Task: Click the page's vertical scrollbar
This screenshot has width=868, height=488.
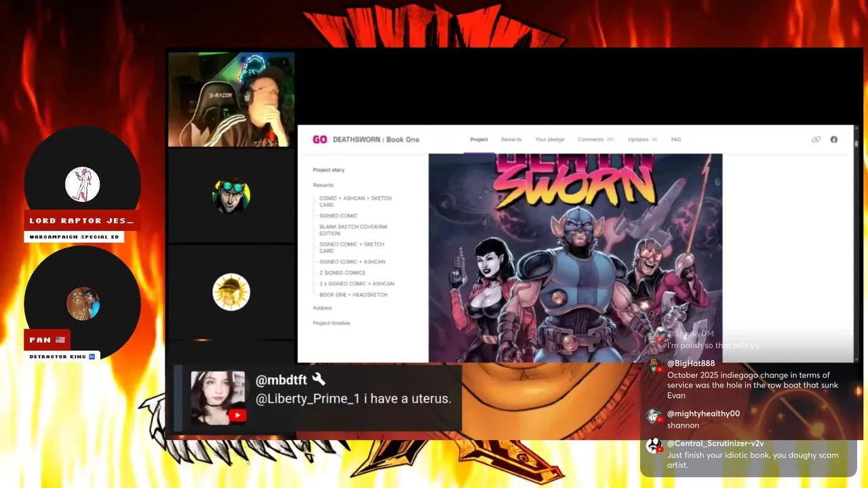Action: (x=856, y=244)
